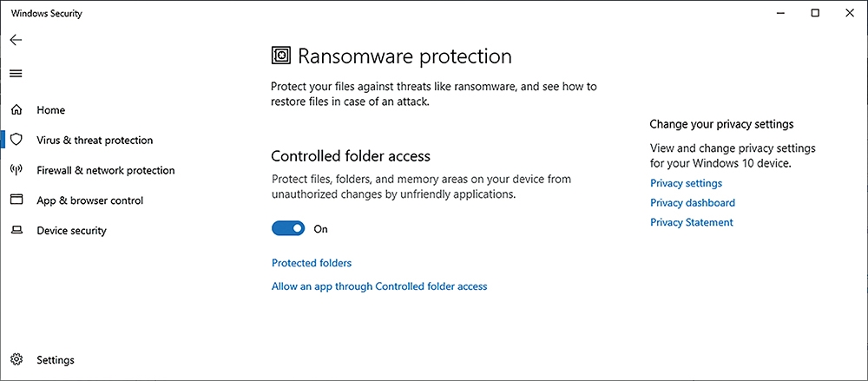Click the Device security laptop icon
Image resolution: width=868 pixels, height=381 pixels.
[16, 230]
